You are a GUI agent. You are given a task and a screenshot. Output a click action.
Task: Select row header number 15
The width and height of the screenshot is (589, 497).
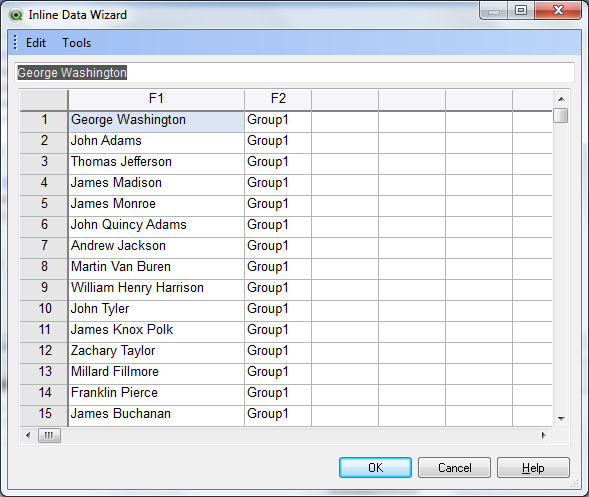(x=44, y=416)
